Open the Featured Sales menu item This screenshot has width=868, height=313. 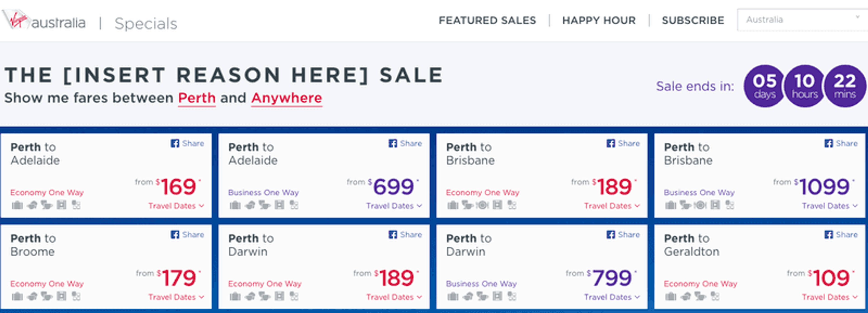click(487, 21)
